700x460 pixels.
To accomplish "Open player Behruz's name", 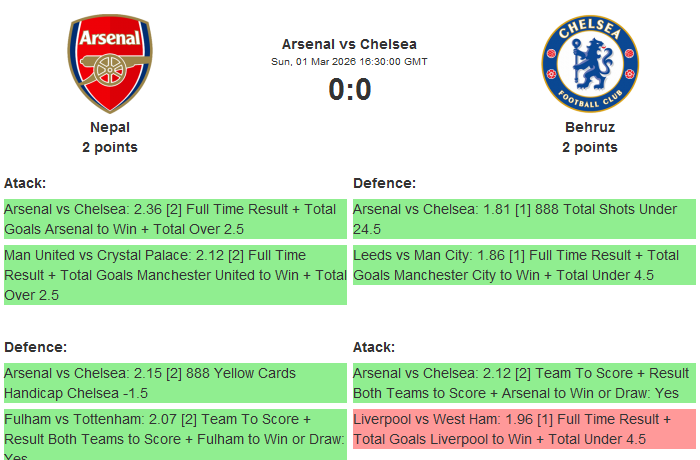I will coord(589,127).
